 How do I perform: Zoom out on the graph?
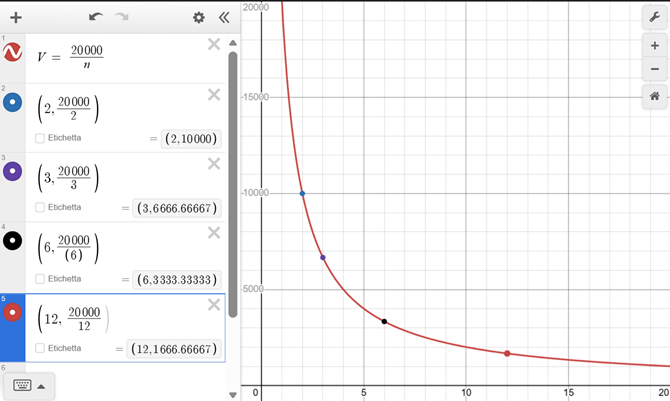pyautogui.click(x=654, y=69)
